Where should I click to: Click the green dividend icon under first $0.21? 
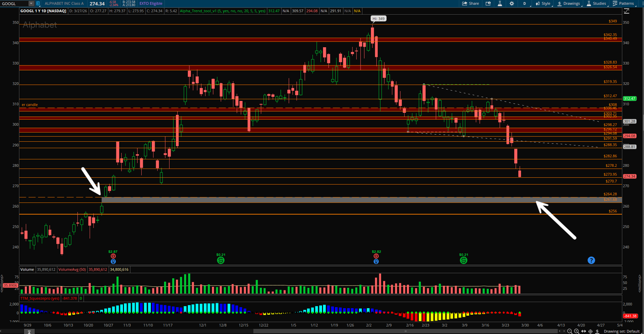221,260
